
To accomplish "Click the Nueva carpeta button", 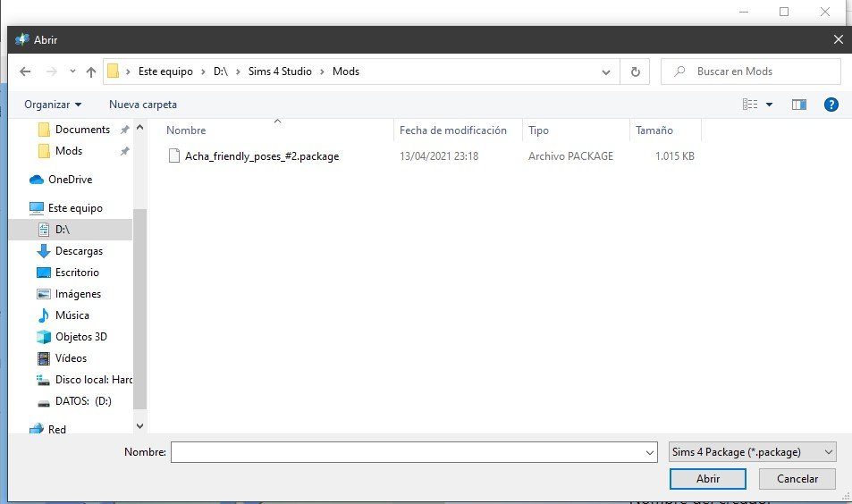I will [143, 105].
